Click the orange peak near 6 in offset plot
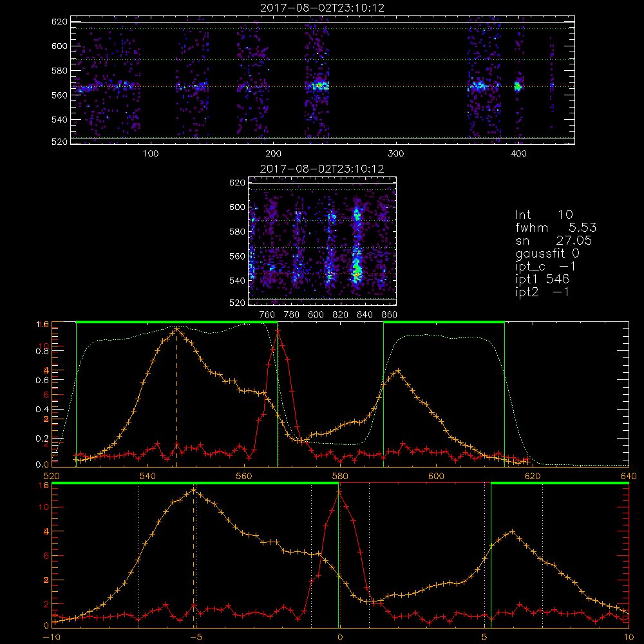Viewport: 644px width, 644px height. [x=512, y=532]
